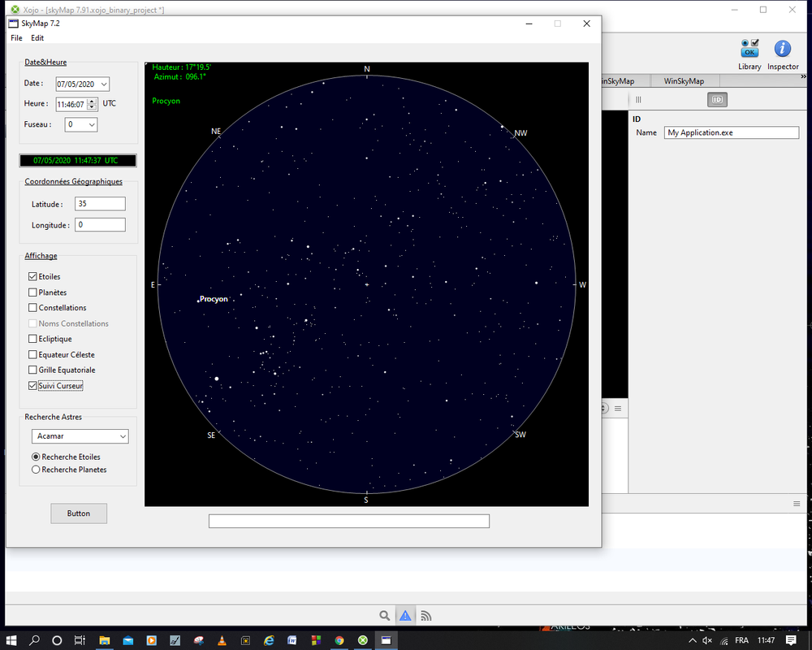Select the ID inspector icon in Xojo
This screenshot has width=812, height=650.
(717, 99)
